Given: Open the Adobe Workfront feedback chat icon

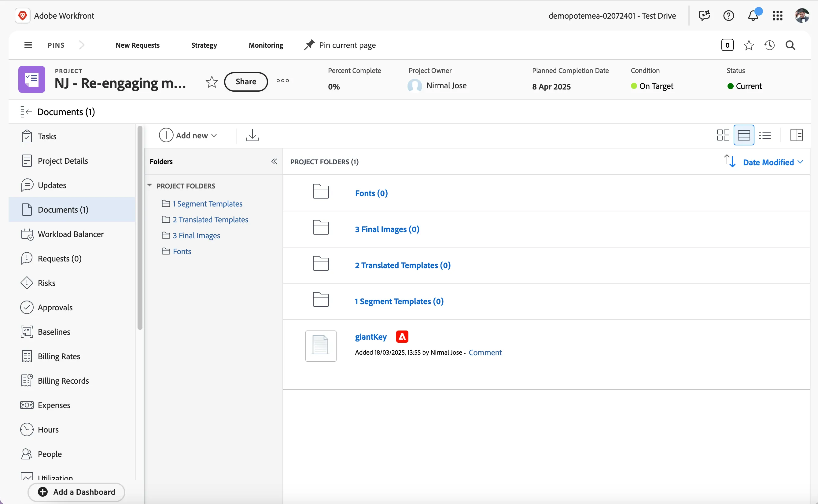Looking at the screenshot, I should click(704, 16).
